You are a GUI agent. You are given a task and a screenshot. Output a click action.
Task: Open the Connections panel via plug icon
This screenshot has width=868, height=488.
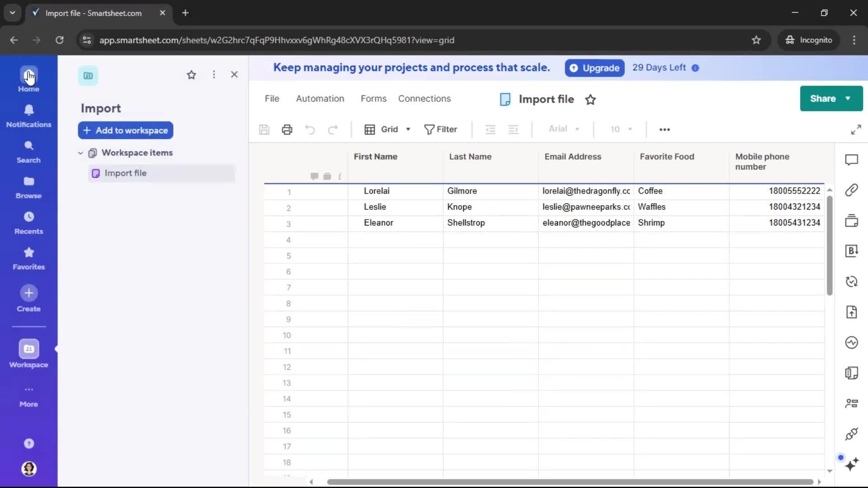click(x=852, y=434)
